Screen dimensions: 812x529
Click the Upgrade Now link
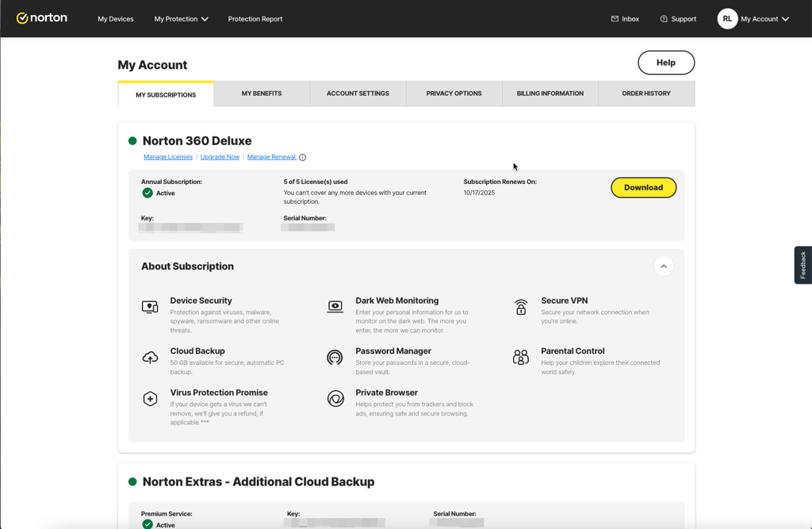pos(220,157)
